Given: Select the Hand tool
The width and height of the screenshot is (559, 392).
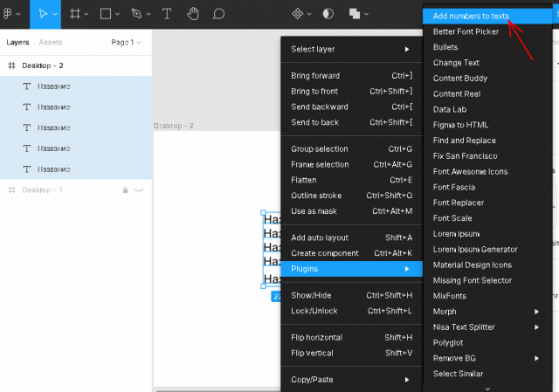Looking at the screenshot, I should point(193,14).
